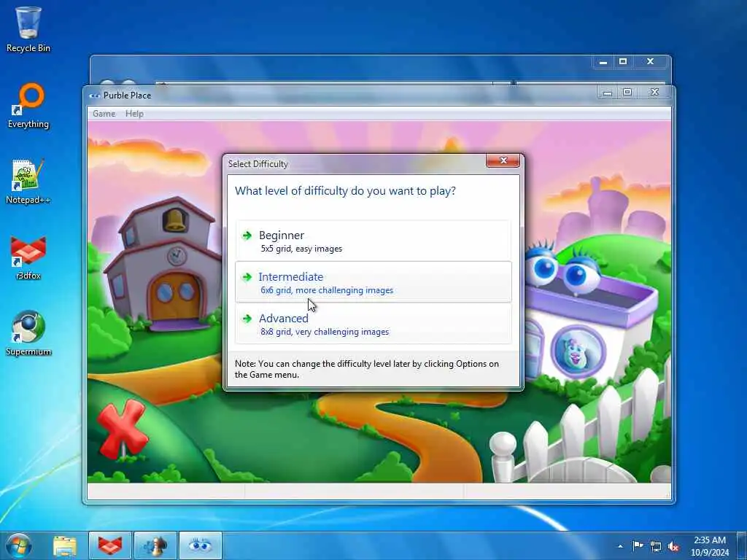Click the red X exit sign
747x560 pixels.
(x=122, y=429)
